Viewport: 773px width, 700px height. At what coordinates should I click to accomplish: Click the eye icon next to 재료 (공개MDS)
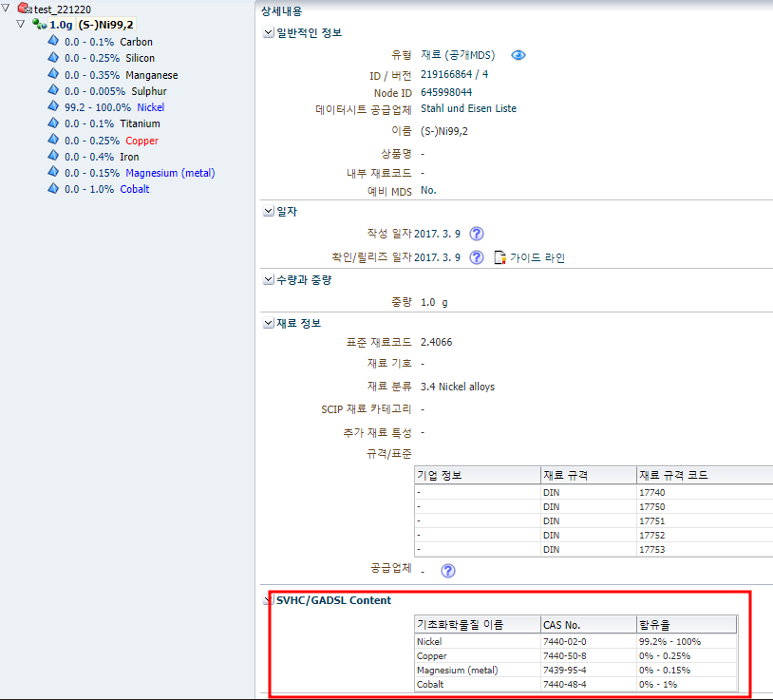tap(518, 55)
